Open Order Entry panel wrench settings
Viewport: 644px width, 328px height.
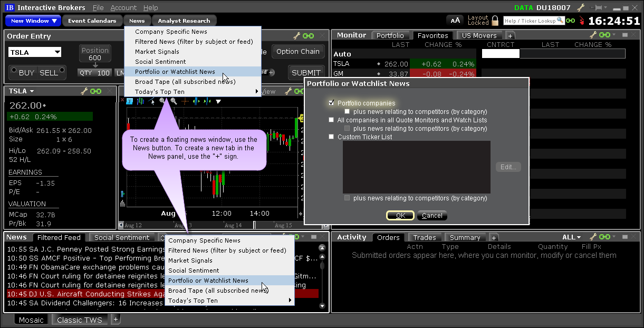point(296,36)
